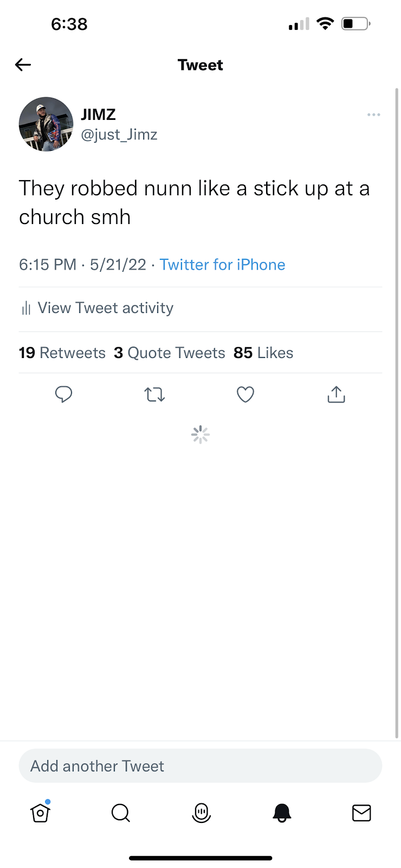The height and width of the screenshot is (868, 401).
Task: View the 85 Likes list
Action: click(x=263, y=353)
